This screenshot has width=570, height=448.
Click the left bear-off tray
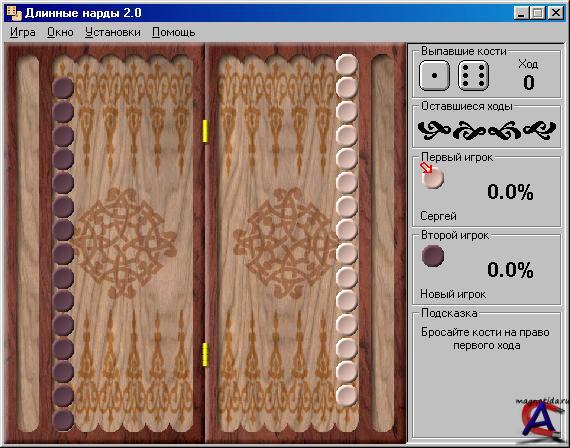(28, 242)
